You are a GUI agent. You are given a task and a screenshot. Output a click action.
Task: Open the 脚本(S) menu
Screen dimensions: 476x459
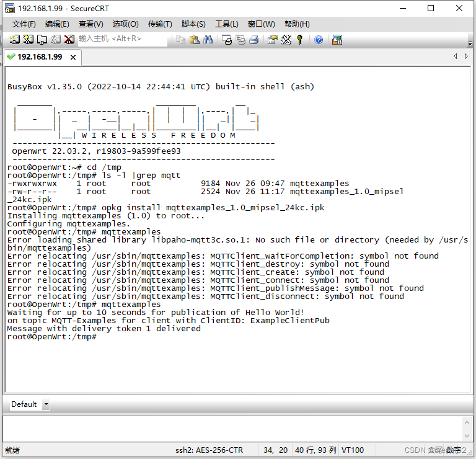pos(193,24)
